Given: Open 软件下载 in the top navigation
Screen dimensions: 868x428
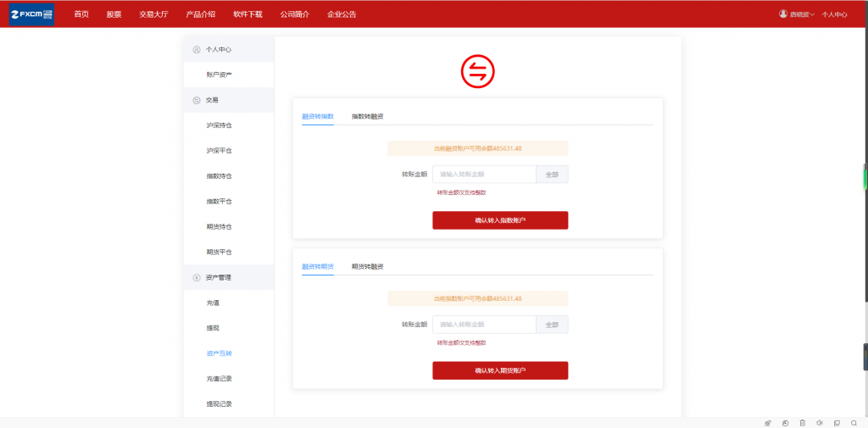Looking at the screenshot, I should (x=248, y=14).
